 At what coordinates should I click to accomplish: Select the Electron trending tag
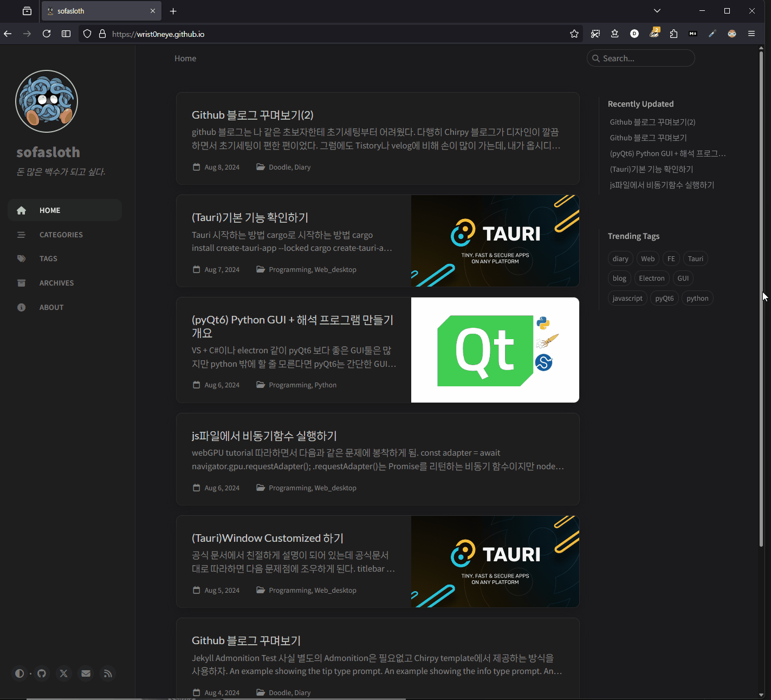(x=652, y=278)
